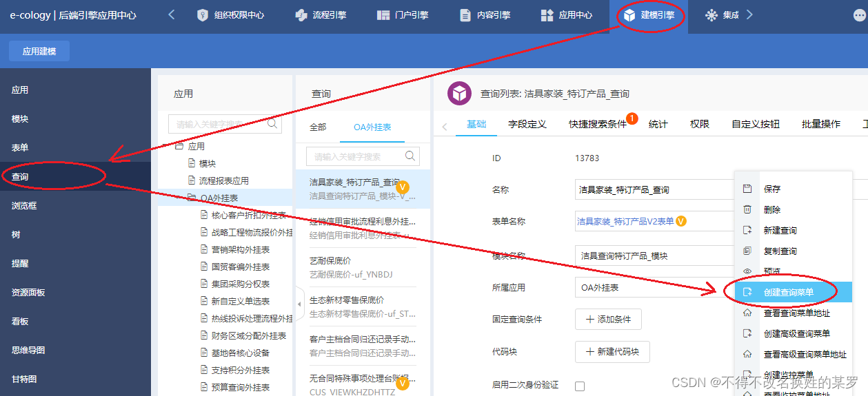Image resolution: width=868 pixels, height=396 pixels.
Task: Click the plus icon in 新建代码块 button
Action: [589, 351]
